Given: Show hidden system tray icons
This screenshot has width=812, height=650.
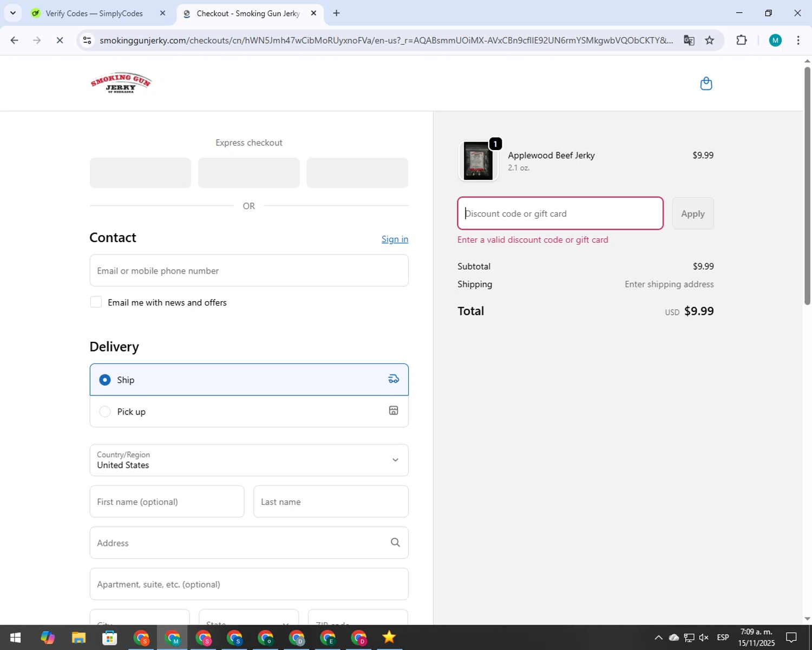Looking at the screenshot, I should tap(658, 638).
